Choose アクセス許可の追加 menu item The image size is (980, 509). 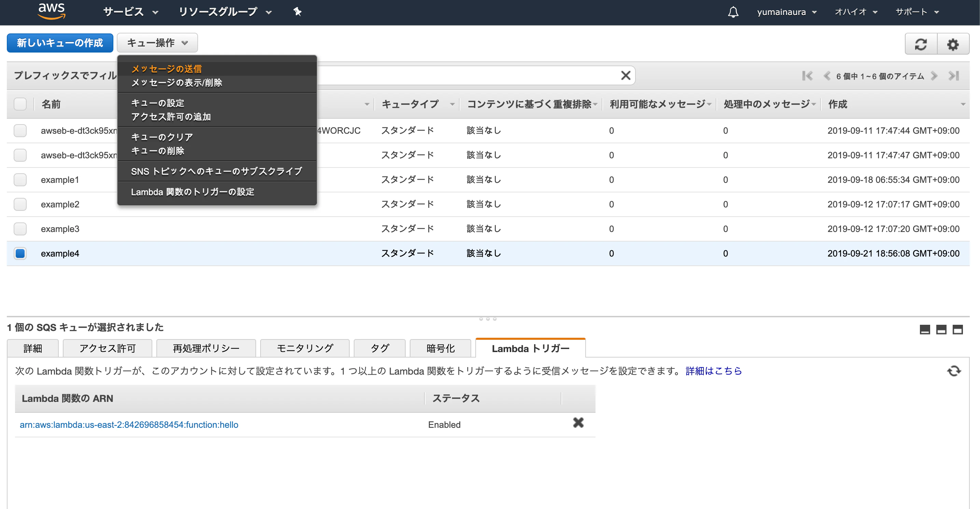[217, 117]
